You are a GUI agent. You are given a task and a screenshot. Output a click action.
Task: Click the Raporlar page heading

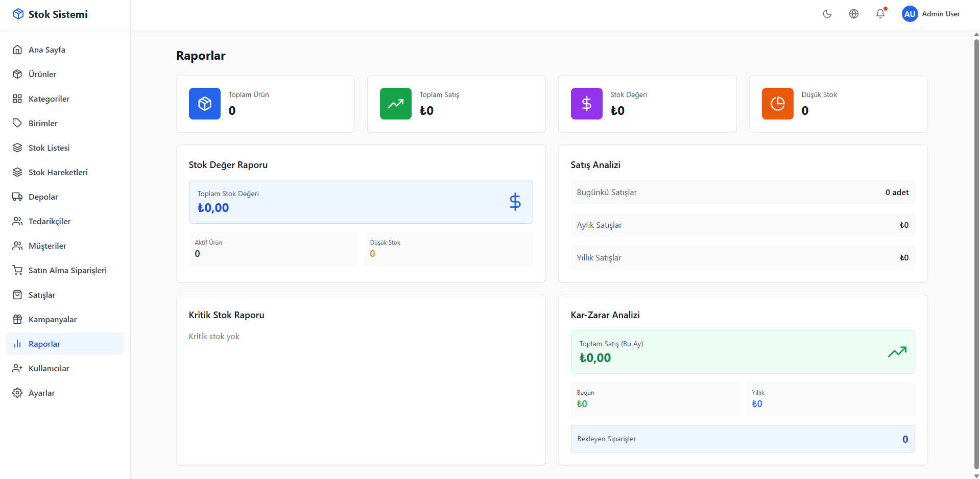pos(201,56)
